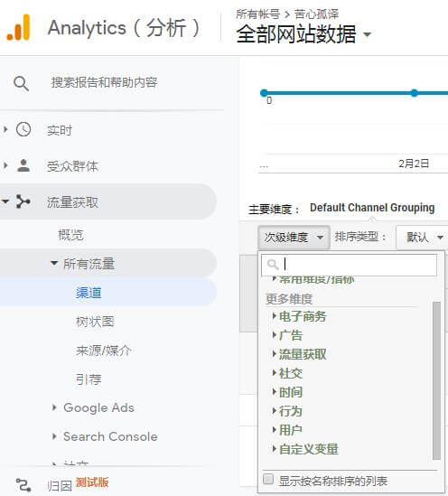
Task: Open the 次级维度 dropdown
Action: click(x=294, y=237)
